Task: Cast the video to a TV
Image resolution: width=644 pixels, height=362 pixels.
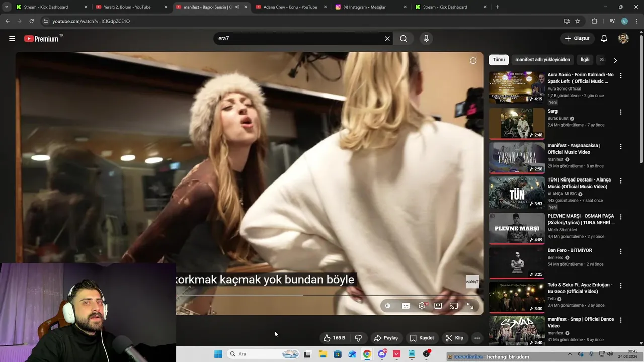Action: (454, 306)
